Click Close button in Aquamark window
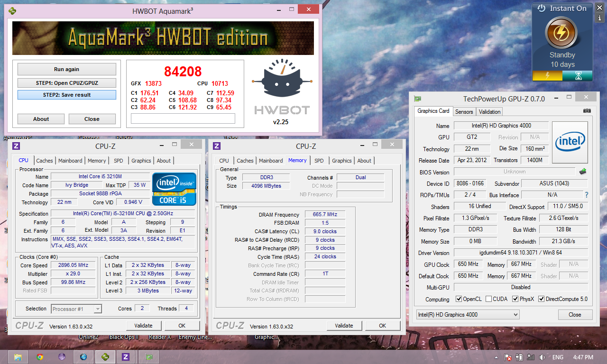Viewport: 607px width, 364px height. tap(92, 119)
